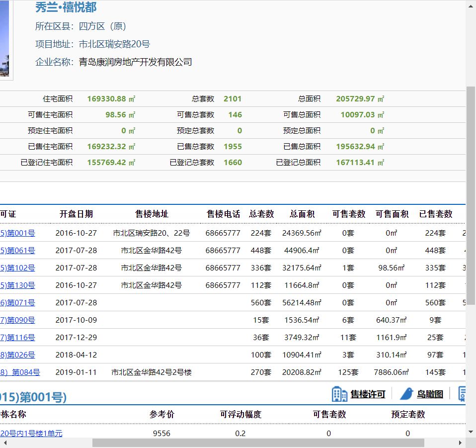Click the scroll-down arrow of the vertical scrollbar
476x448 pixels.
point(472,432)
